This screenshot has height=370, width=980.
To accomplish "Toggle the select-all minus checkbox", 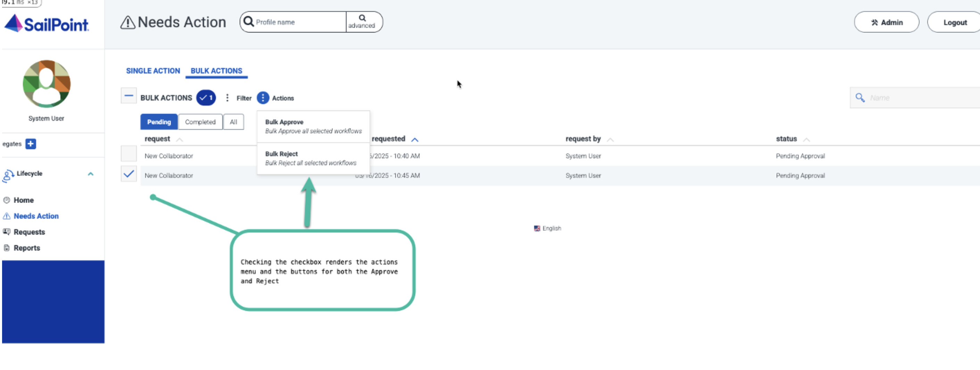I will (x=128, y=95).
